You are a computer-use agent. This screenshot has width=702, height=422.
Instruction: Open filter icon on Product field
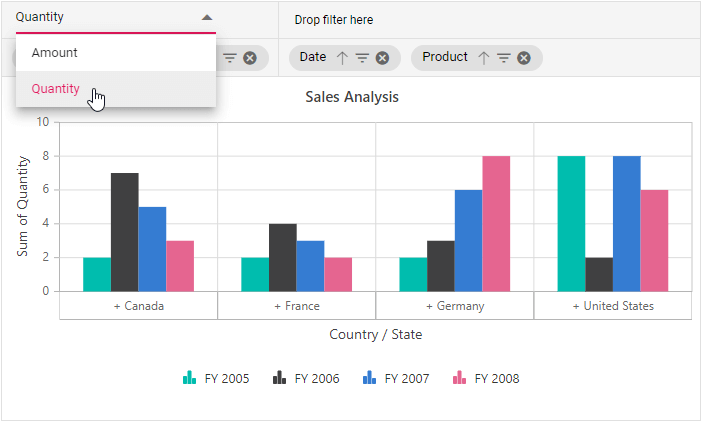click(x=504, y=58)
